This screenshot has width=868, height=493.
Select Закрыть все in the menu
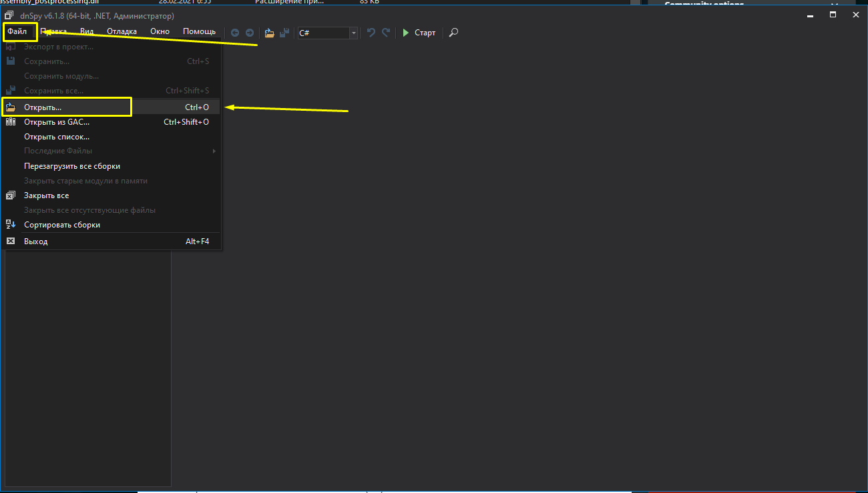pyautogui.click(x=46, y=195)
